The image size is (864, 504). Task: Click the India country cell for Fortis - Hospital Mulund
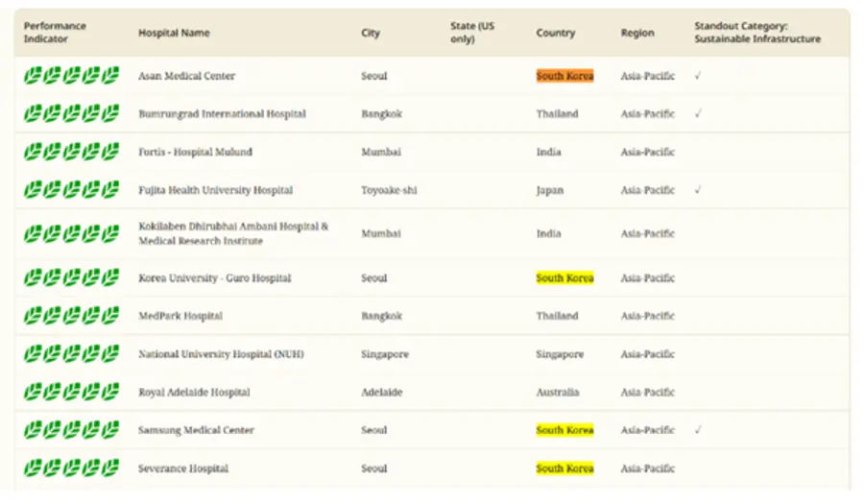548,152
